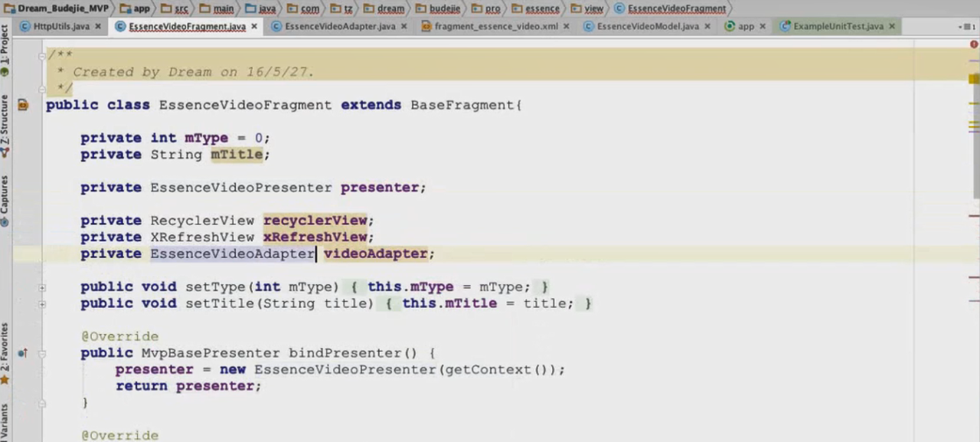Click the main folder breadcrumb
Screen dimensions: 980x442
217,8
